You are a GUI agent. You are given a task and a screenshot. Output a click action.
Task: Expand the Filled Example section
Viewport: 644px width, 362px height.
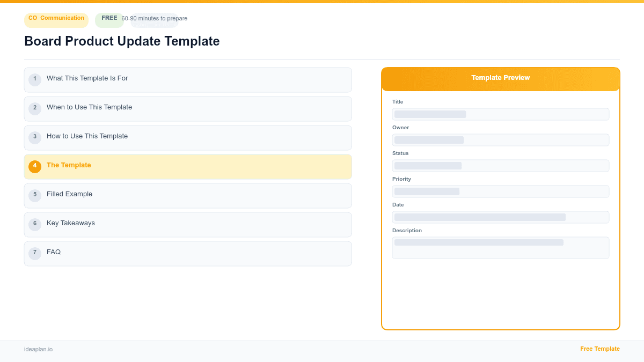click(x=188, y=195)
